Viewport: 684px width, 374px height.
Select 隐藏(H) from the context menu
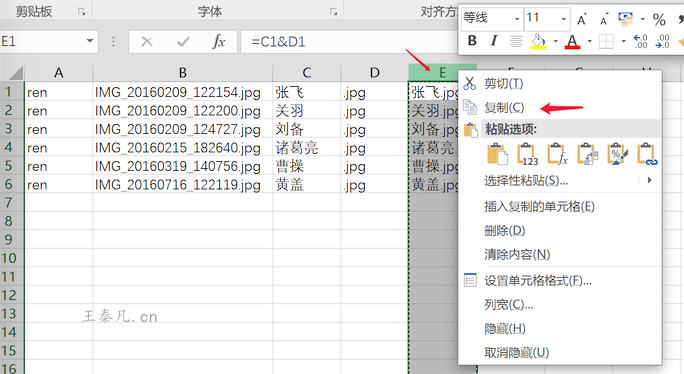pos(505,329)
